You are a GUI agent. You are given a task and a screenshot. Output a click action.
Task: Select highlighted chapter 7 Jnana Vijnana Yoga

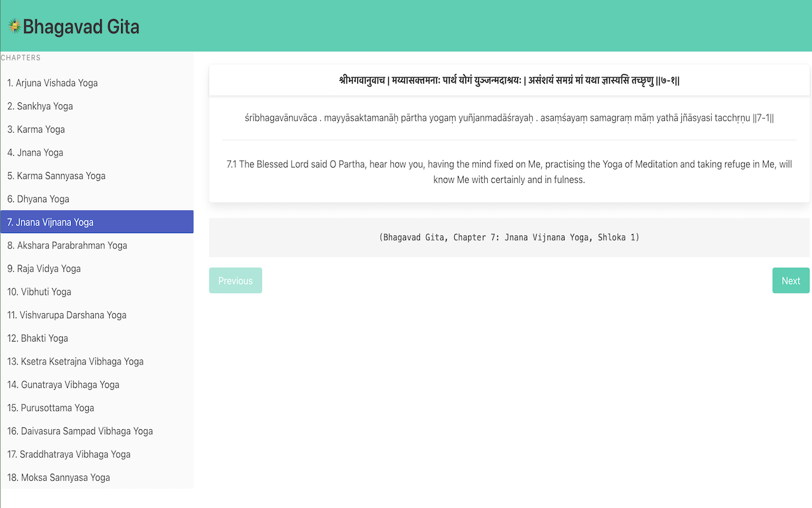pos(97,222)
